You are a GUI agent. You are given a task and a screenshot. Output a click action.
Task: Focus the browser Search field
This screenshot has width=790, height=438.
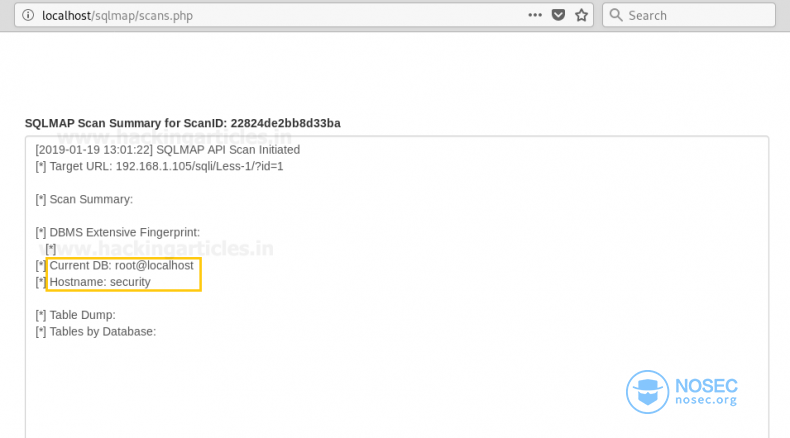(x=689, y=15)
